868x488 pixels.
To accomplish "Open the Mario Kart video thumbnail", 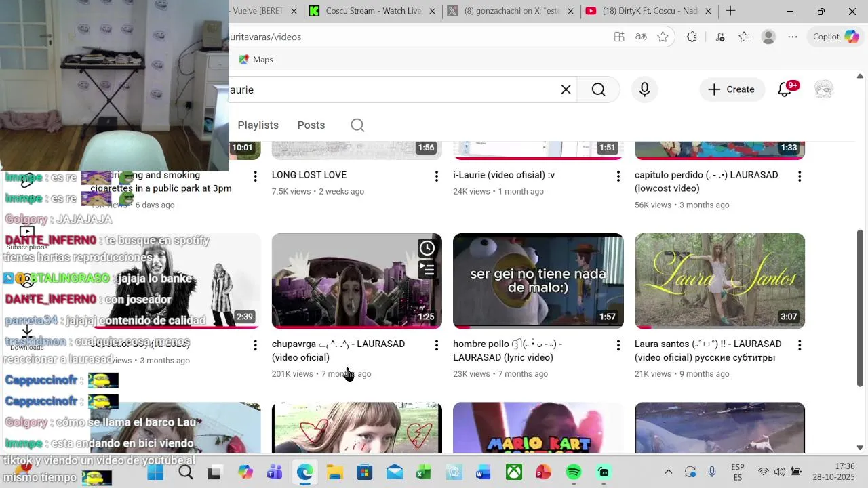I will pyautogui.click(x=538, y=428).
